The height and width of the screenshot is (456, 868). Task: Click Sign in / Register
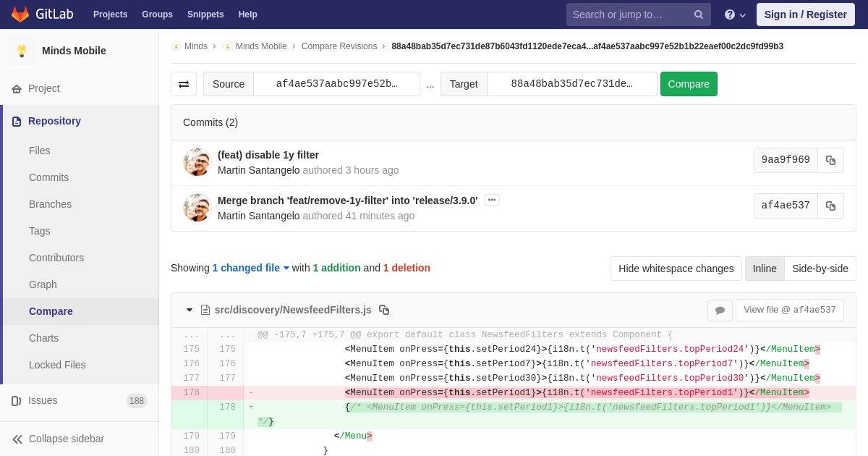[806, 14]
